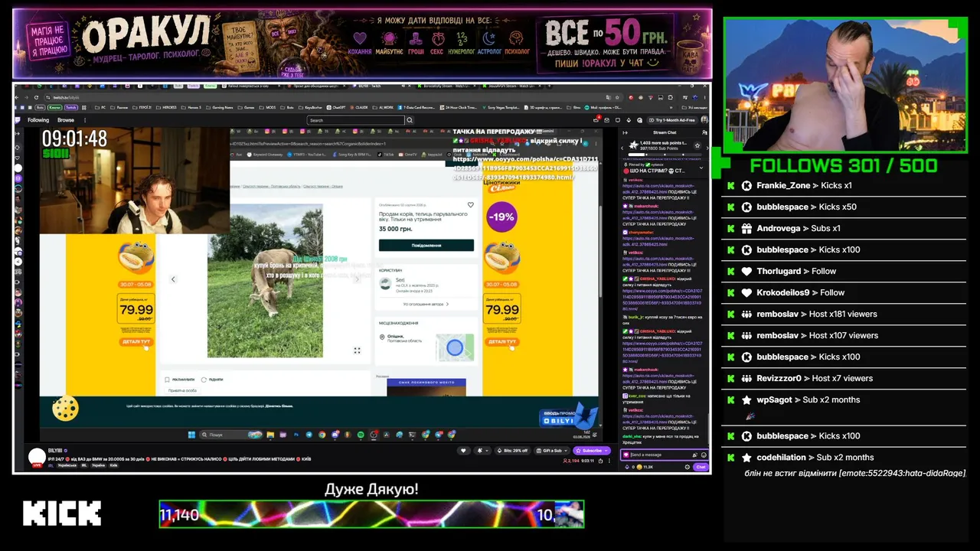Viewport: 980px width, 551px height.
Task: Click the Twitch search magnifier button
Action: pyautogui.click(x=410, y=120)
